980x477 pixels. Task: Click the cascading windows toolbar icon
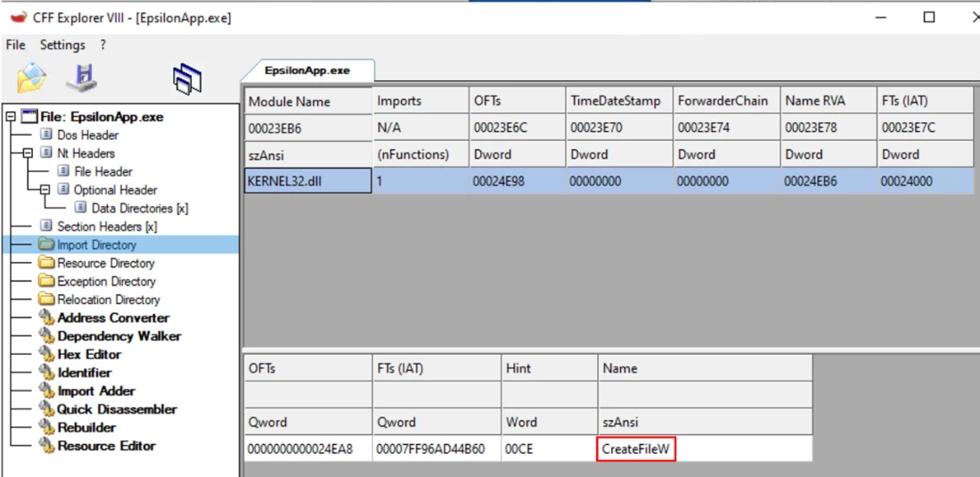click(187, 78)
